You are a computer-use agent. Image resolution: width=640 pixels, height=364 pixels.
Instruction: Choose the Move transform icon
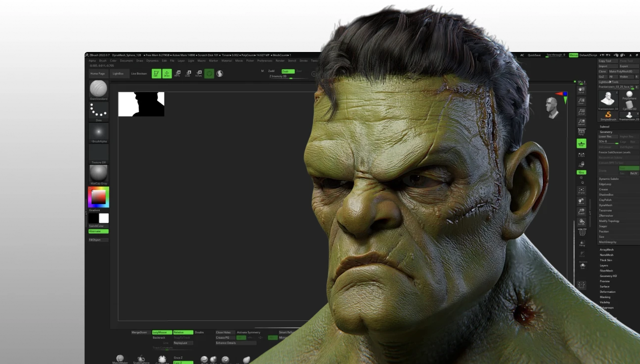point(177,74)
